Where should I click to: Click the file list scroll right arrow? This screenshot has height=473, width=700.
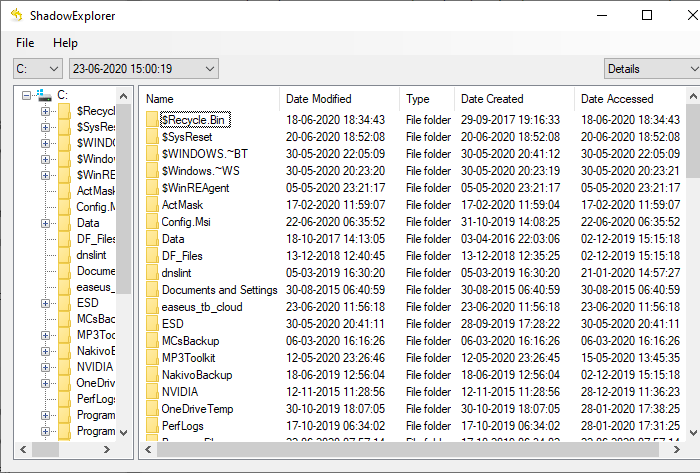[677, 450]
